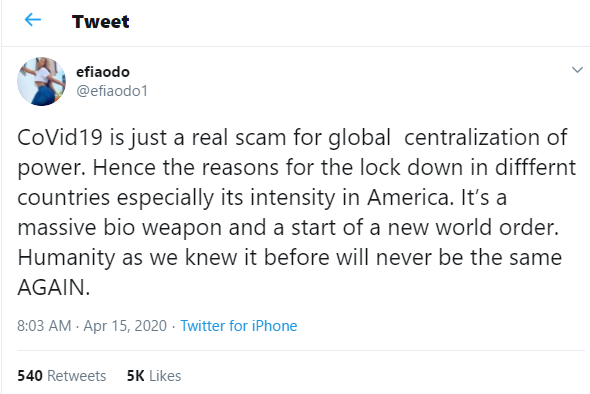This screenshot has width=590, height=394.
Task: Click the 540 retweet count number
Action: pos(30,376)
